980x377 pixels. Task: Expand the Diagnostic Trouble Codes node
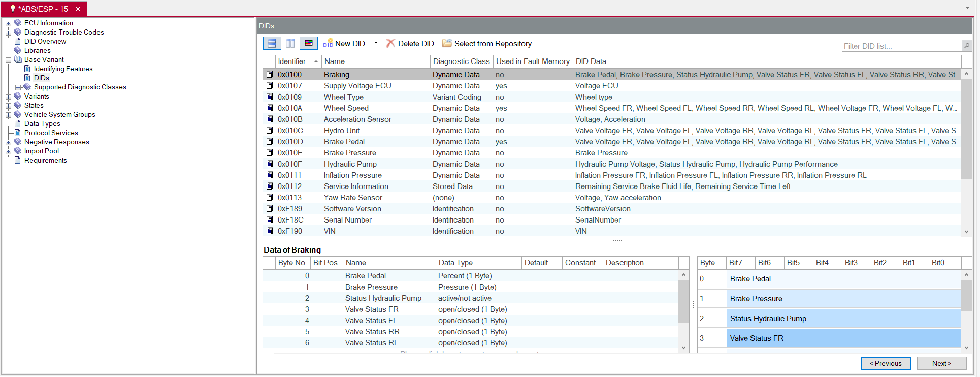tap(8, 33)
